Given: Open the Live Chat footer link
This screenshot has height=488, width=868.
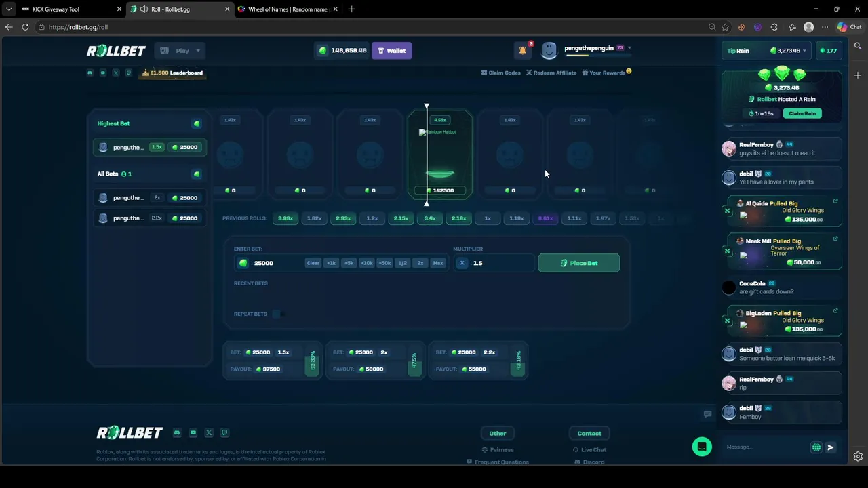Looking at the screenshot, I should point(589,449).
